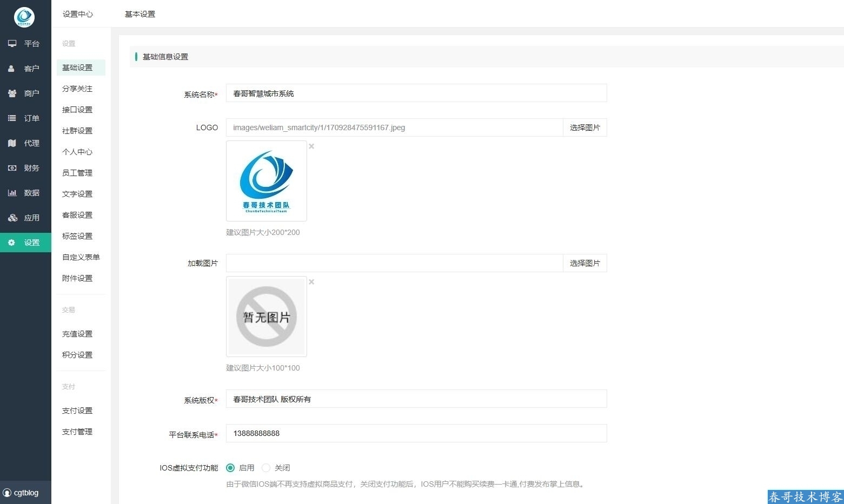Click the 暂无图片 placeholder thumbnail
The height and width of the screenshot is (504, 844).
[267, 317]
